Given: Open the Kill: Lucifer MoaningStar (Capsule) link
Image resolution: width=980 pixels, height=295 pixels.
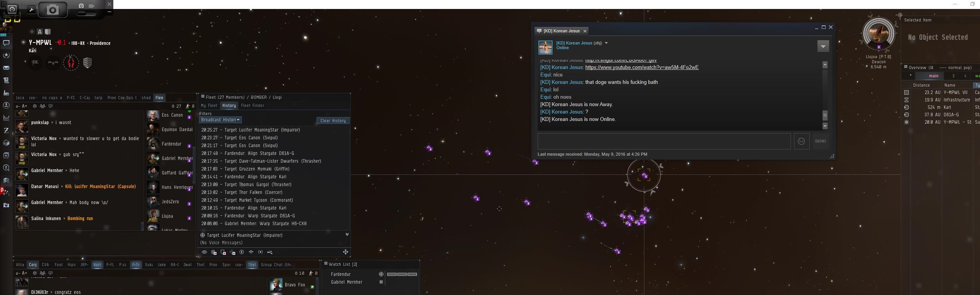Looking at the screenshot, I should tap(100, 187).
